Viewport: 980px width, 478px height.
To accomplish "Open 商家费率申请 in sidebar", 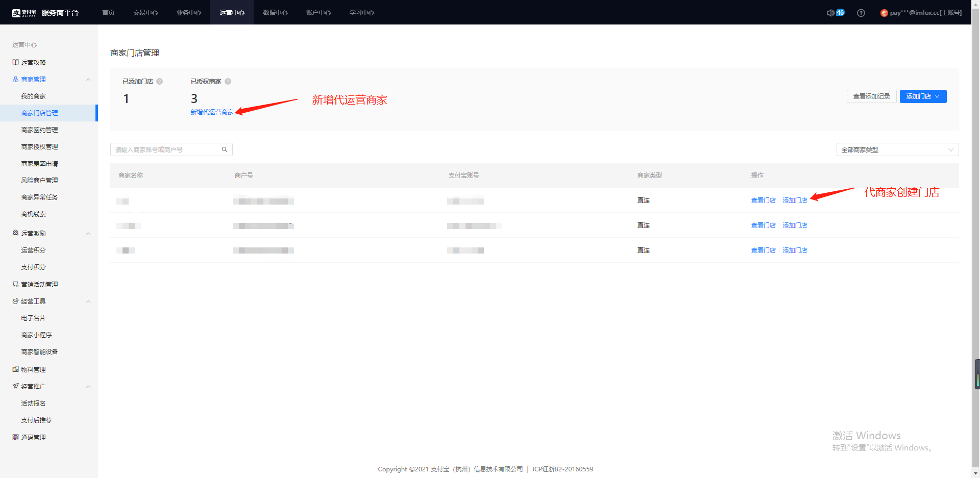I will (39, 164).
